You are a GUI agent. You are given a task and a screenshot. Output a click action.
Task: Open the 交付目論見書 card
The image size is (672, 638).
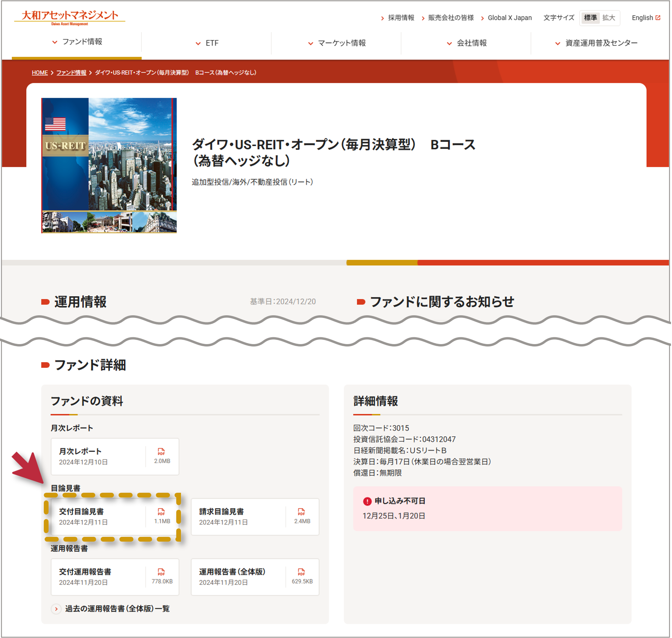(115, 517)
